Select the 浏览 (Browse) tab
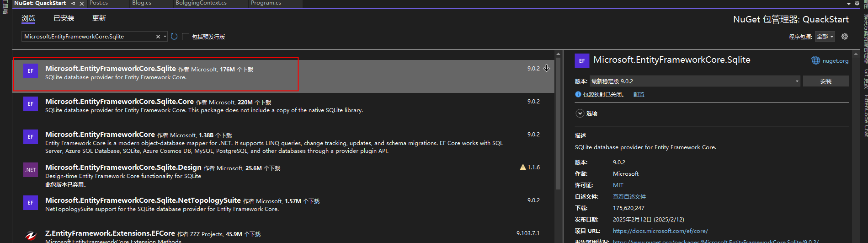 pyautogui.click(x=28, y=18)
